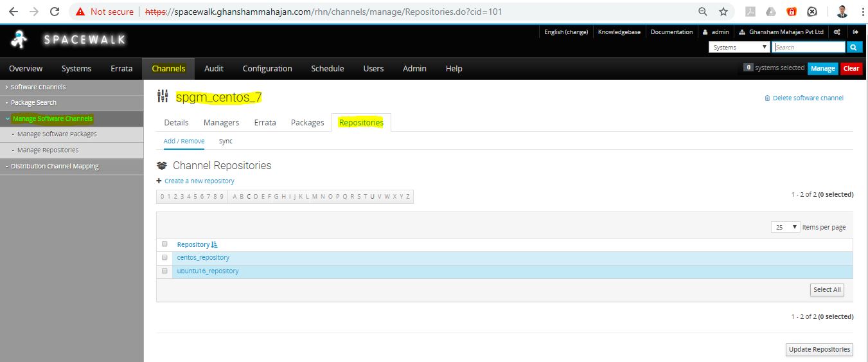Open the Audit menu
Image resolution: width=868 pixels, height=362 pixels.
(x=214, y=69)
